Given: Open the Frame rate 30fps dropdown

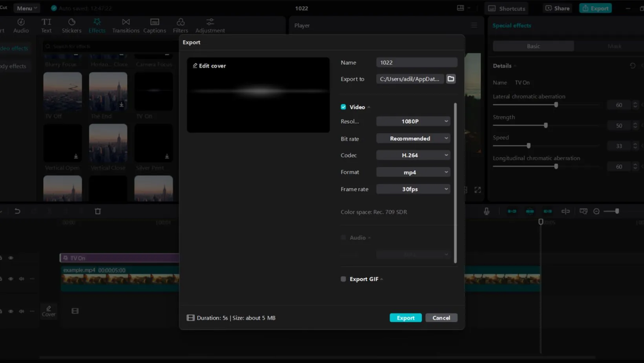Looking at the screenshot, I should (x=413, y=189).
